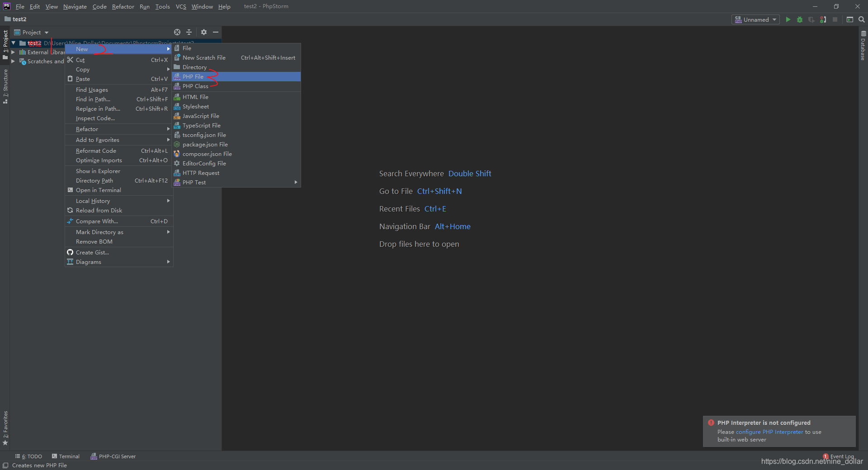Choose HTML File from the New submenu
Viewport: 868px width, 470px height.
236,97
